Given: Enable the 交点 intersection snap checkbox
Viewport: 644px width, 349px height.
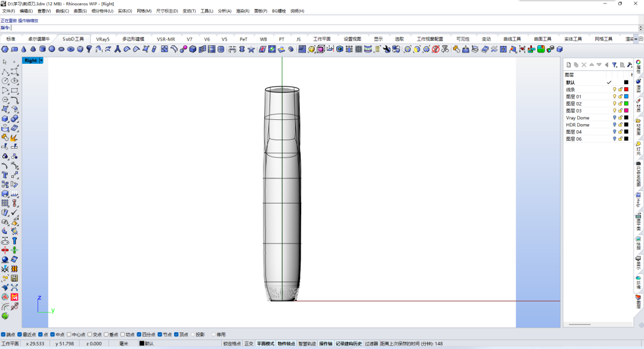Looking at the screenshot, I should [90, 335].
